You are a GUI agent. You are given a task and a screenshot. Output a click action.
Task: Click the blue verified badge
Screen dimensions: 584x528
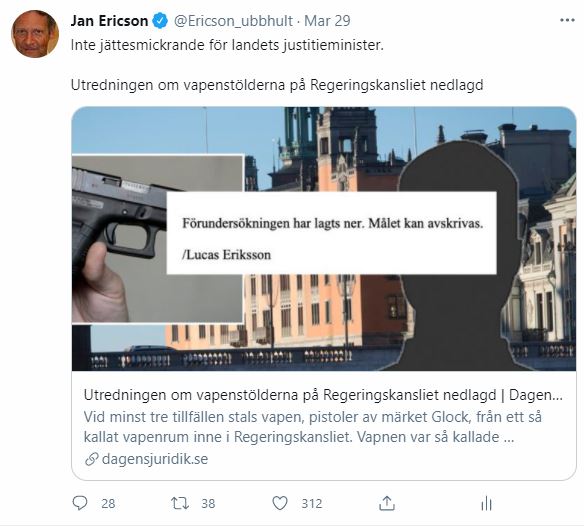click(x=160, y=20)
